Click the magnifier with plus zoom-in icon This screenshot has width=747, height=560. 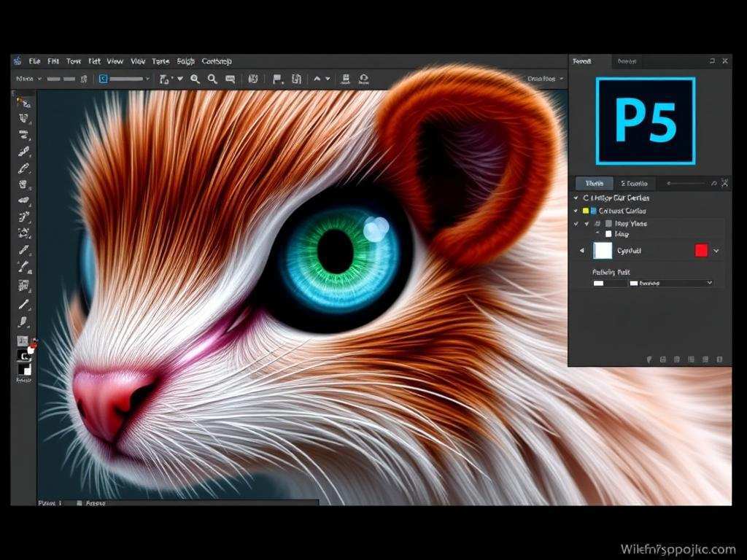coord(195,79)
